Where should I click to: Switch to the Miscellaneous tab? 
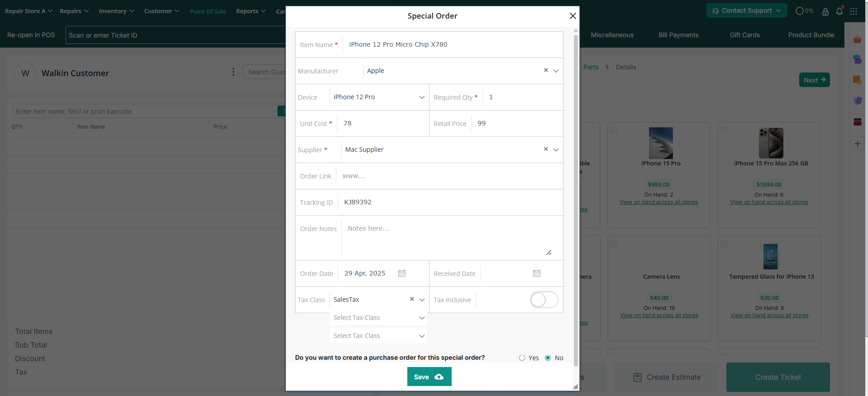pyautogui.click(x=612, y=35)
